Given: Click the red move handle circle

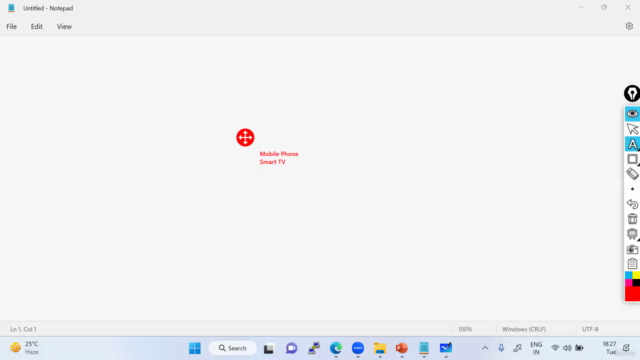Looking at the screenshot, I should pos(245,138).
